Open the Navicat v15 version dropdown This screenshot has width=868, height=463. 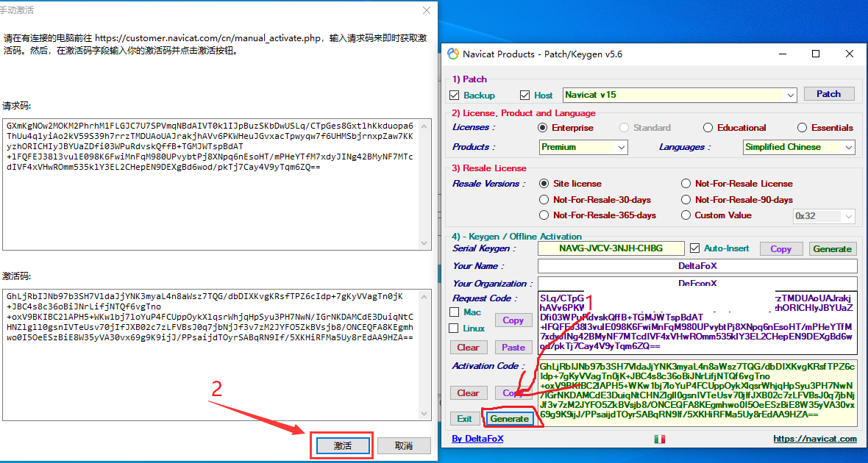791,96
